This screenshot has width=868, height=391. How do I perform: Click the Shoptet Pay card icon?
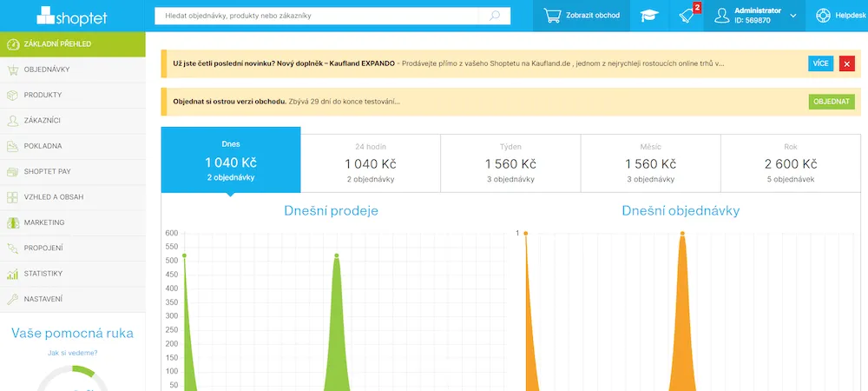click(x=13, y=172)
